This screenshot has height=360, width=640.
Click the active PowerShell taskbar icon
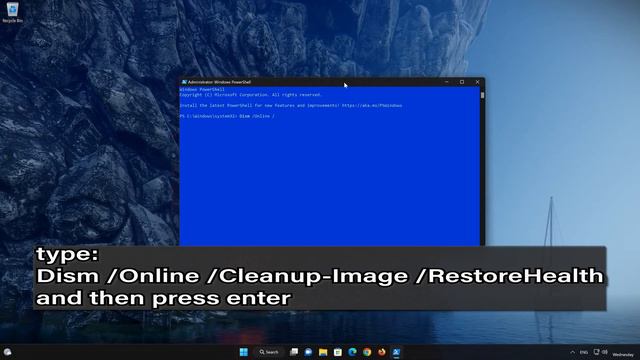[x=396, y=352]
